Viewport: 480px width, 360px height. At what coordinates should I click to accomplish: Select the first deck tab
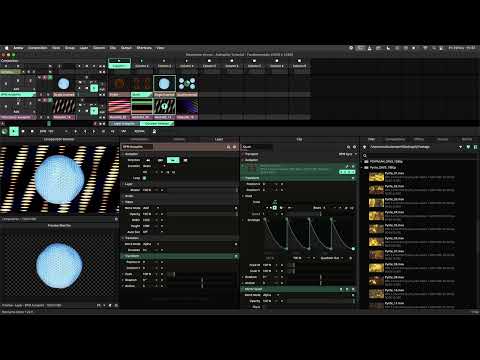(124, 124)
